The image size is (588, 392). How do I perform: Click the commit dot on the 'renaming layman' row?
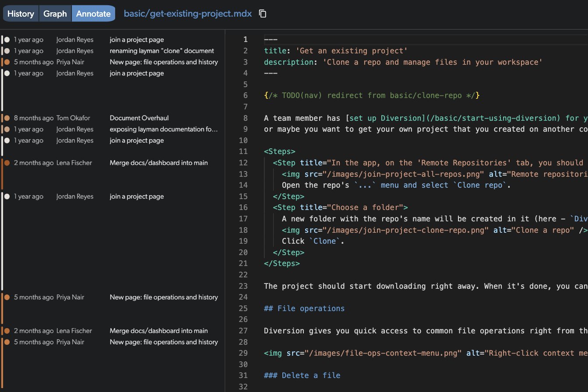7,51
